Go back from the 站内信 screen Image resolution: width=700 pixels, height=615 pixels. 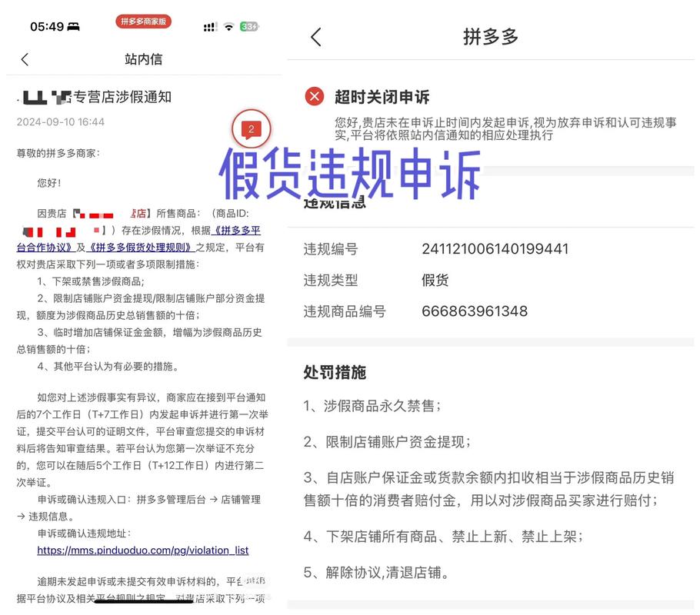point(25,59)
